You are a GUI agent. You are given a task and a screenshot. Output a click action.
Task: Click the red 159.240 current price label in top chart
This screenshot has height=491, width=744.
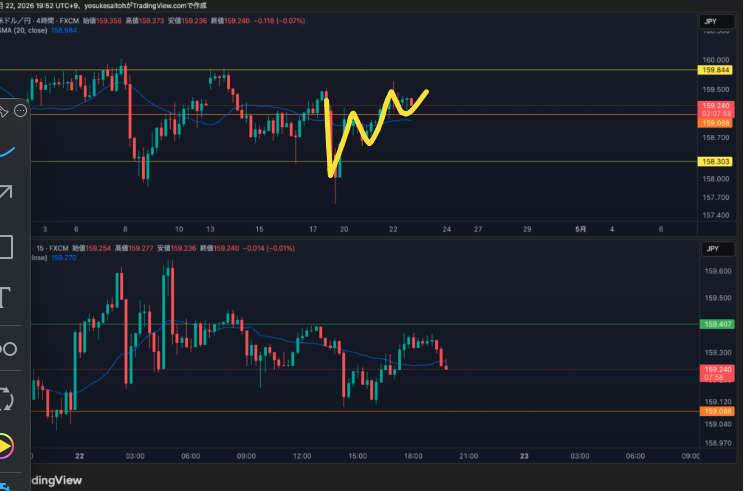click(716, 106)
